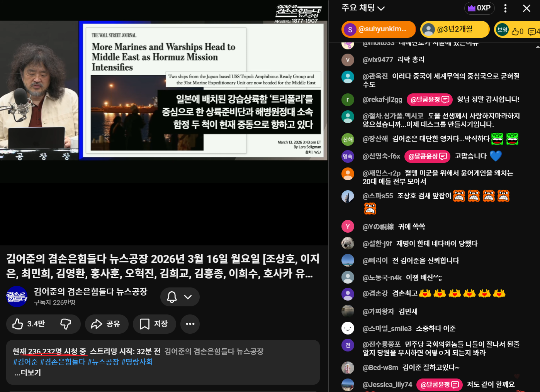Dislike the video with thumbs-down button
The height and width of the screenshot is (392, 540).
(66, 324)
